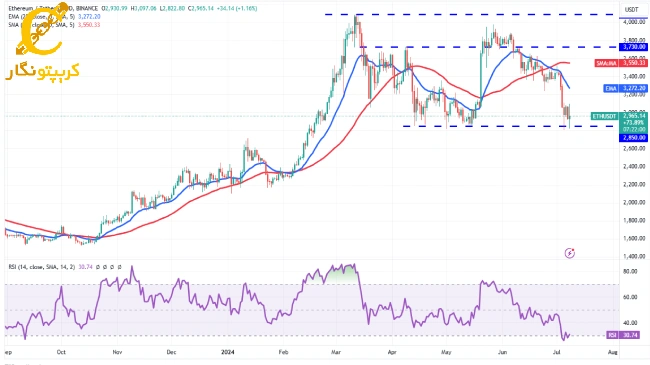The image size is (650, 365).
Task: Click the blue 2,850.00 price label
Action: [633, 138]
